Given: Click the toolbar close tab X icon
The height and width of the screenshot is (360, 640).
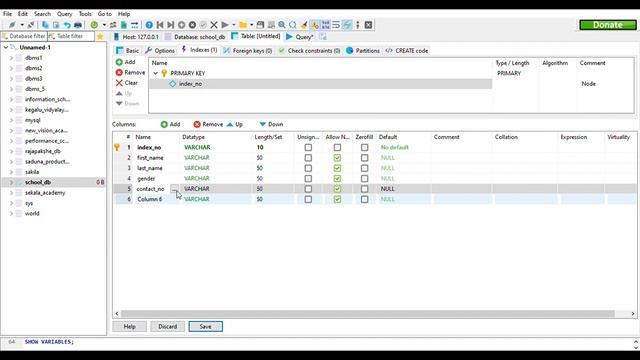Looking at the screenshot, I should [x=368, y=25].
